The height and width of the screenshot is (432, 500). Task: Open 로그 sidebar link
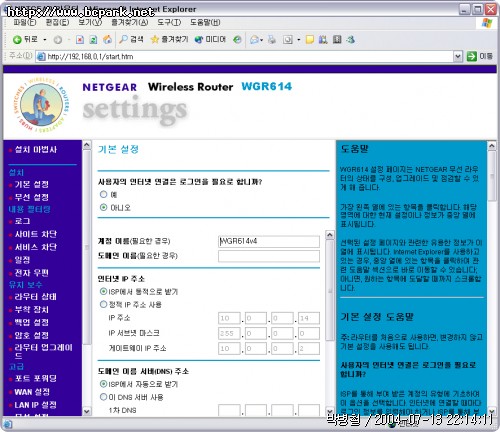coord(22,221)
